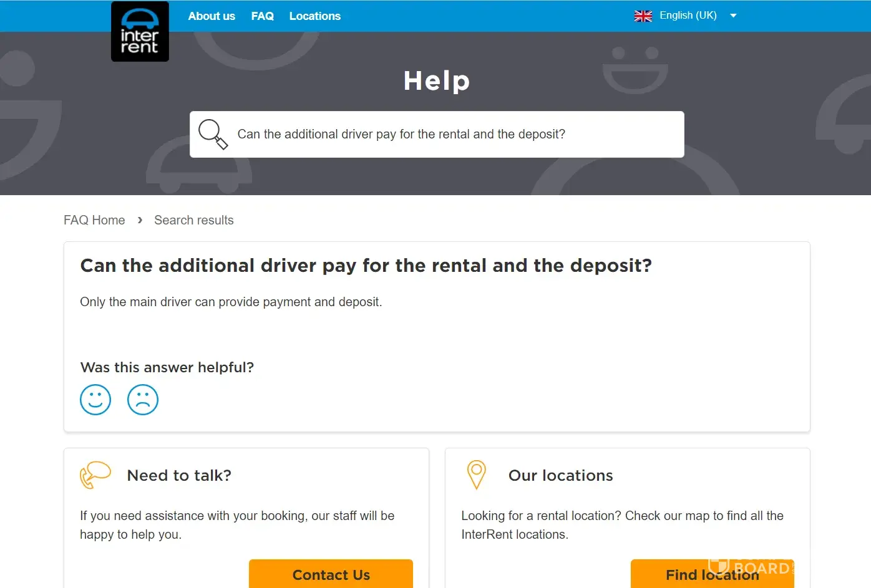The height and width of the screenshot is (588, 871).
Task: Go to the FAQ menu item
Action: (x=262, y=16)
